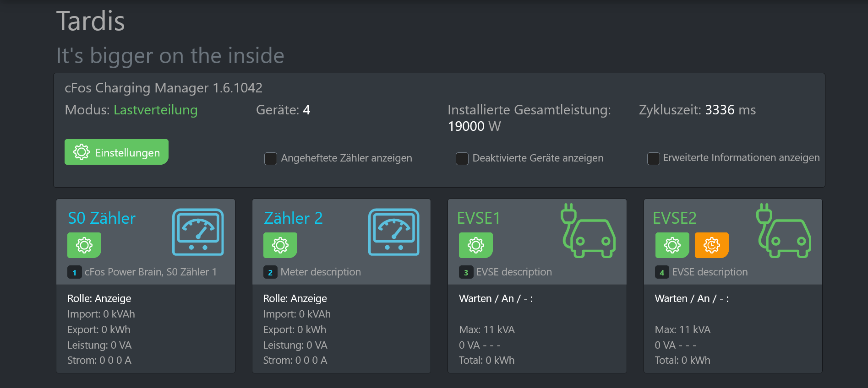Click Leistung: 0 VA on Zähler 2 card
Image resolution: width=868 pixels, height=388 pixels.
click(x=295, y=345)
